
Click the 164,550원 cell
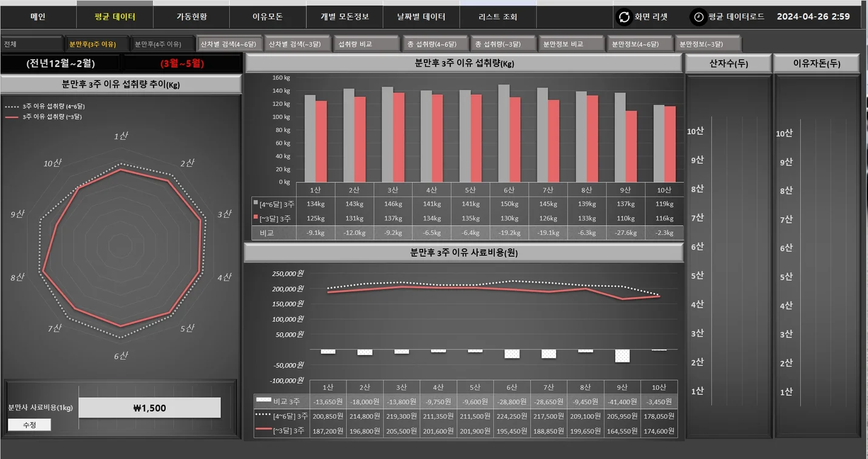pos(622,431)
